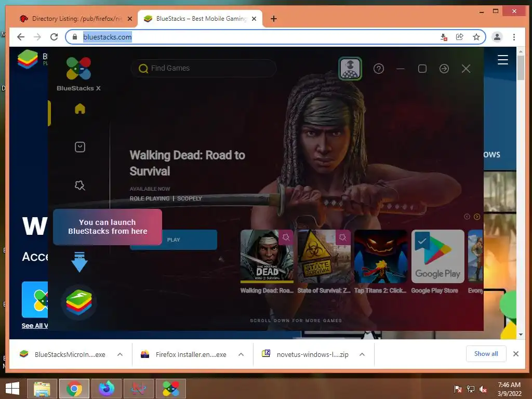The width and height of the screenshot is (532, 399).
Task: Show the previous featured game arrow
Action: click(467, 217)
